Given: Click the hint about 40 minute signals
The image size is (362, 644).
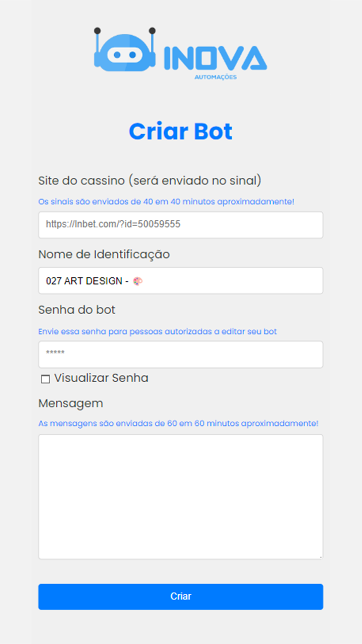Looking at the screenshot, I should [x=166, y=201].
